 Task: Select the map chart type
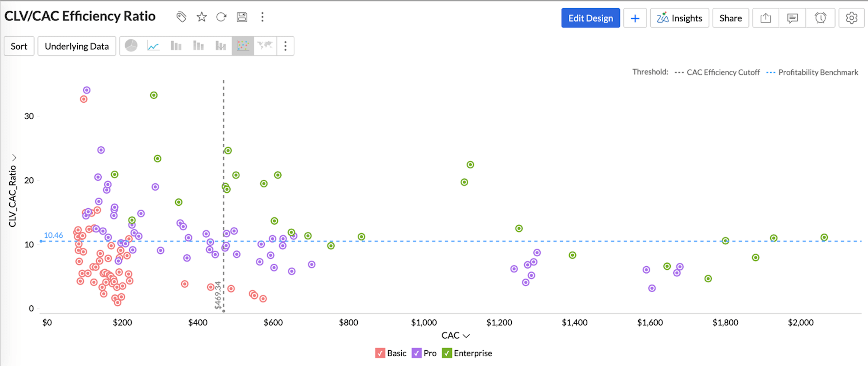click(265, 46)
